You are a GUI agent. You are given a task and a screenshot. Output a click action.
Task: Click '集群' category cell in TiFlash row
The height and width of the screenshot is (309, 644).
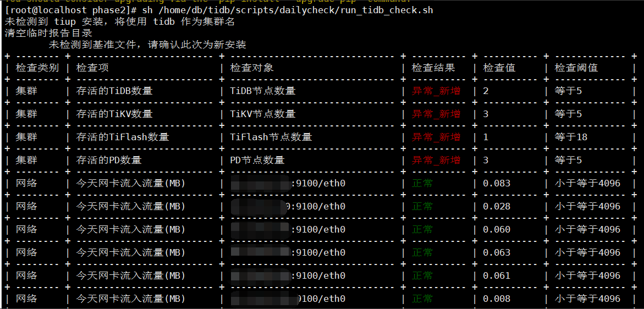coord(26,137)
